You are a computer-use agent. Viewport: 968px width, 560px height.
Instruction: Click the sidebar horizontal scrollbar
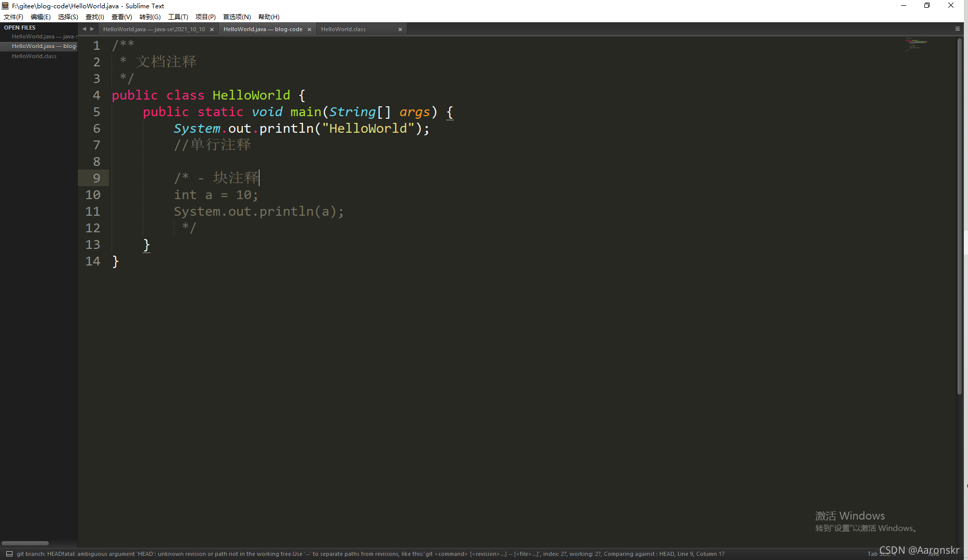pos(25,543)
